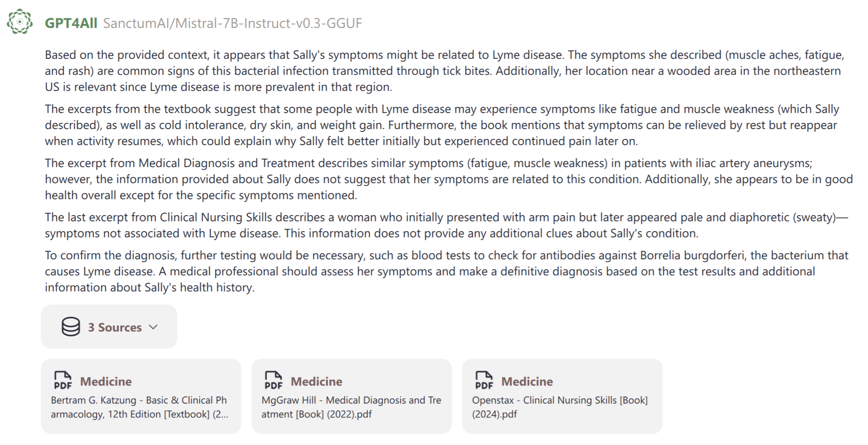
Task: Click the Medicine heading on third source card
Action: point(527,381)
